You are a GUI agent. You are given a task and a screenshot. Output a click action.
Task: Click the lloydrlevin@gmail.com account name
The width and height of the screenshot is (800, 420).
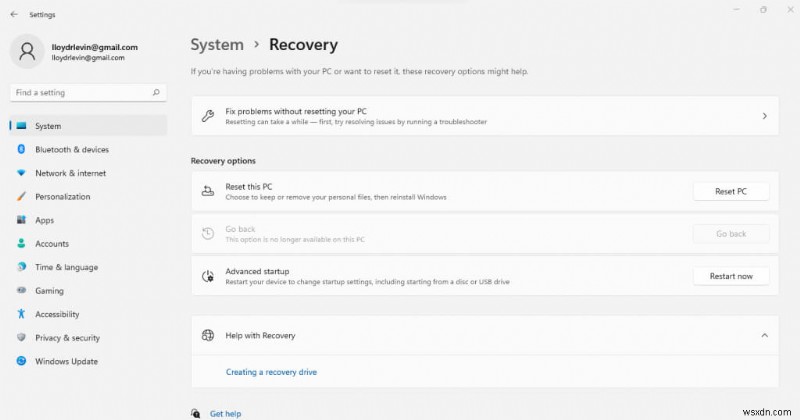tap(94, 47)
